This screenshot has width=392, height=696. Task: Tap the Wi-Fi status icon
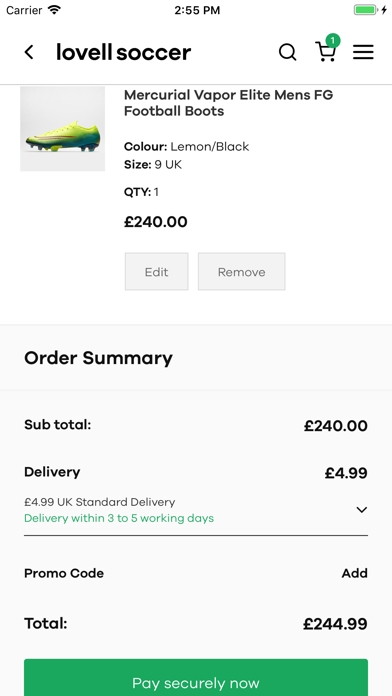click(x=54, y=10)
